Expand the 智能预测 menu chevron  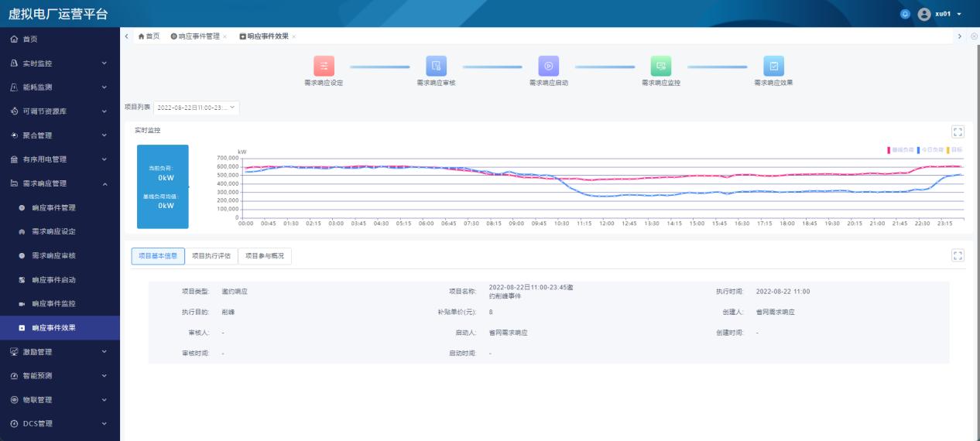click(105, 376)
